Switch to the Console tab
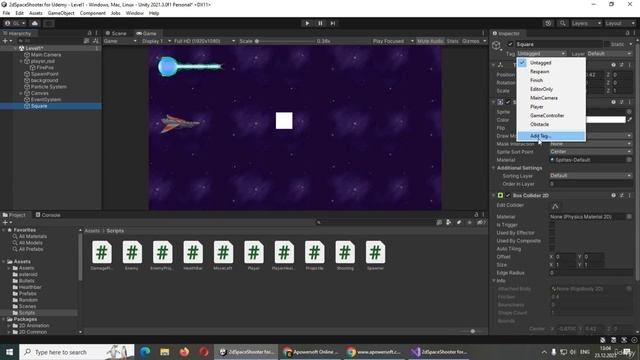Image resolution: width=640 pixels, height=360 pixels. point(48,215)
